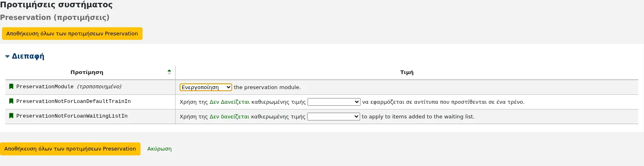The width and height of the screenshot is (644, 166).
Task: Open the Ενεργοποίηση dropdown for preservation module
Action: (x=206, y=87)
